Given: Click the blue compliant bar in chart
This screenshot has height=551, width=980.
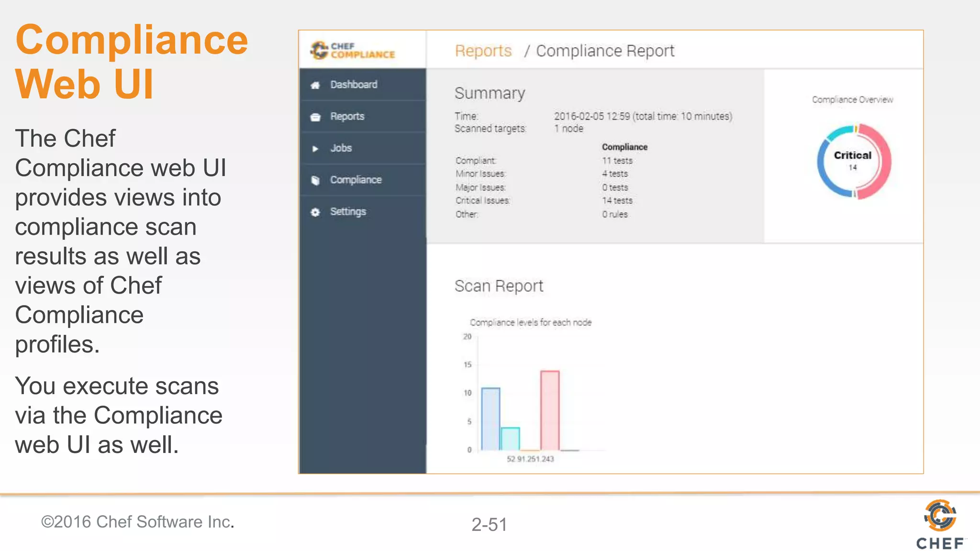Looking at the screenshot, I should click(x=490, y=419).
